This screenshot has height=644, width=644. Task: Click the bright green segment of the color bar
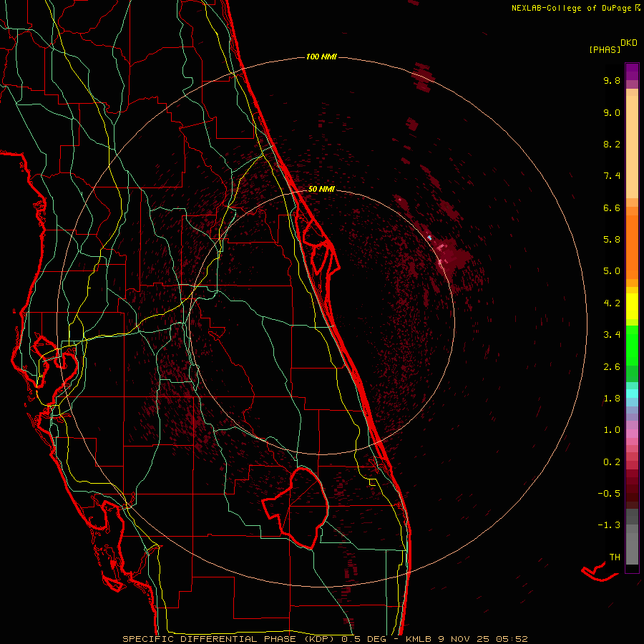pyautogui.click(x=632, y=345)
